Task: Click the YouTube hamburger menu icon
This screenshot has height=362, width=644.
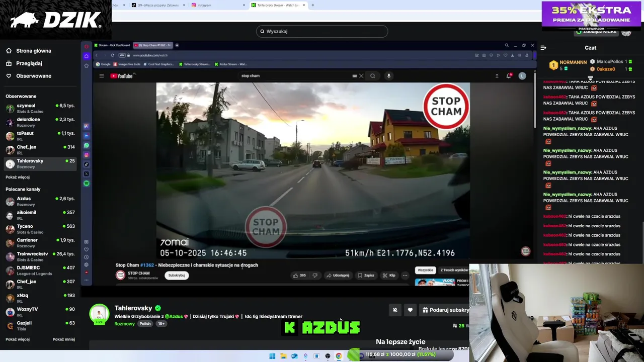Action: 101,76
